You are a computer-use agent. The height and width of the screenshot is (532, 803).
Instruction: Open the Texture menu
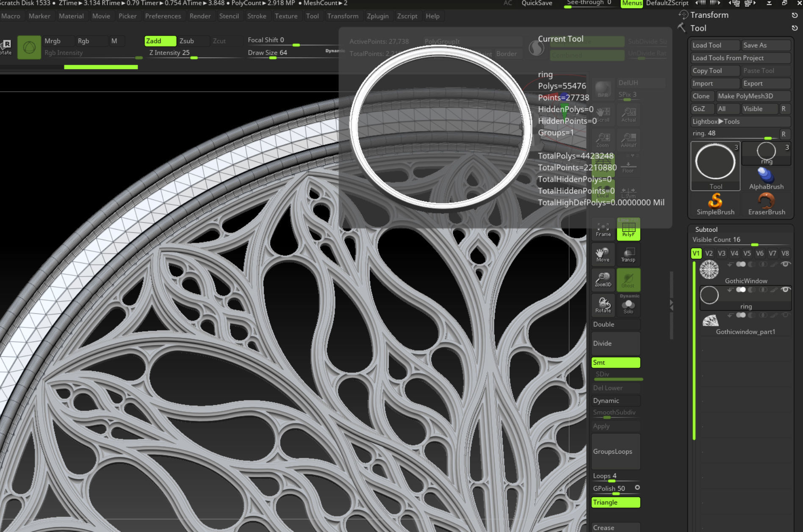tap(286, 16)
